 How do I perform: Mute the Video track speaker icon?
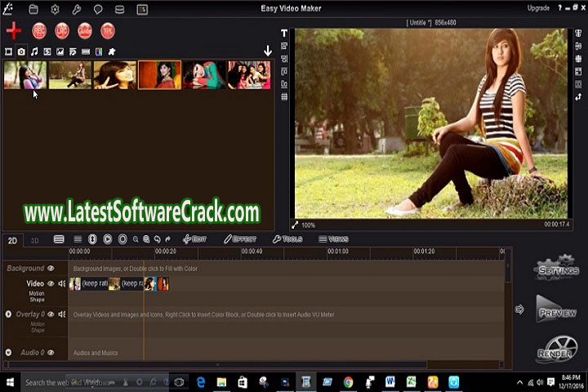point(62,283)
